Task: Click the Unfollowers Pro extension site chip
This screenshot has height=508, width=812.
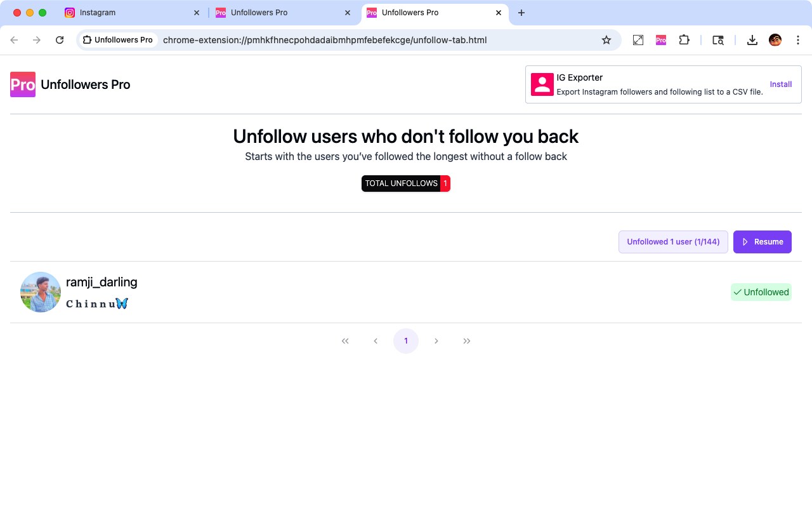Action: [x=118, y=40]
